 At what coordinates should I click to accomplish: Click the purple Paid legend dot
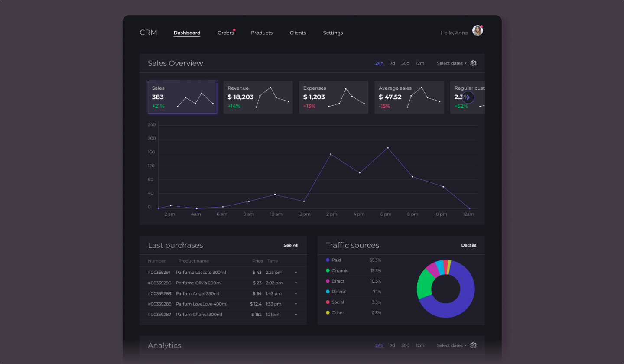(x=328, y=260)
